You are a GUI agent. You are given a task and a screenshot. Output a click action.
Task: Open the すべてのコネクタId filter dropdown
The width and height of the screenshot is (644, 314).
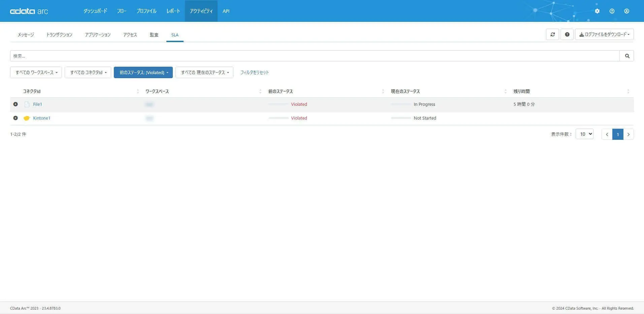(x=88, y=72)
